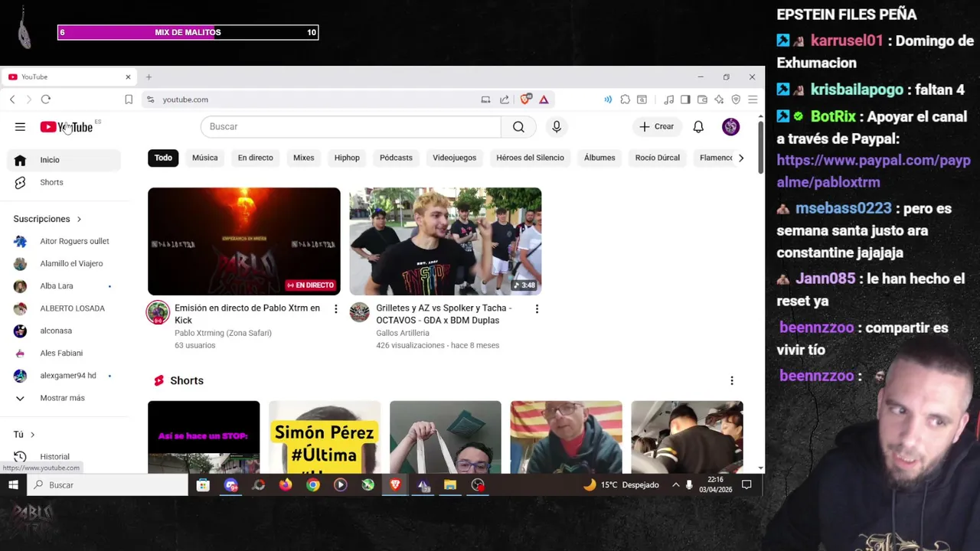The image size is (980, 551).
Task: Expand the Suscripciones section arrow
Action: (x=78, y=219)
